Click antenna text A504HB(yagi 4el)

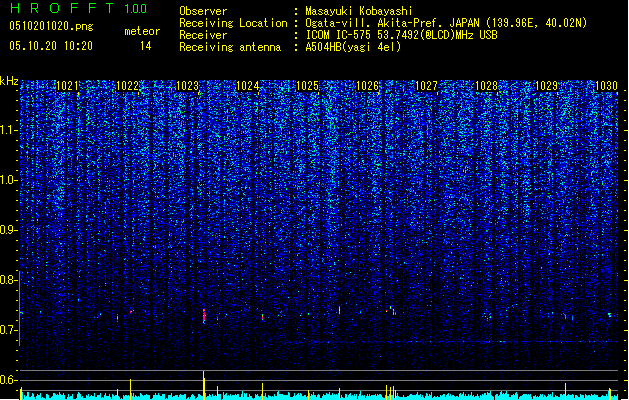353,47
